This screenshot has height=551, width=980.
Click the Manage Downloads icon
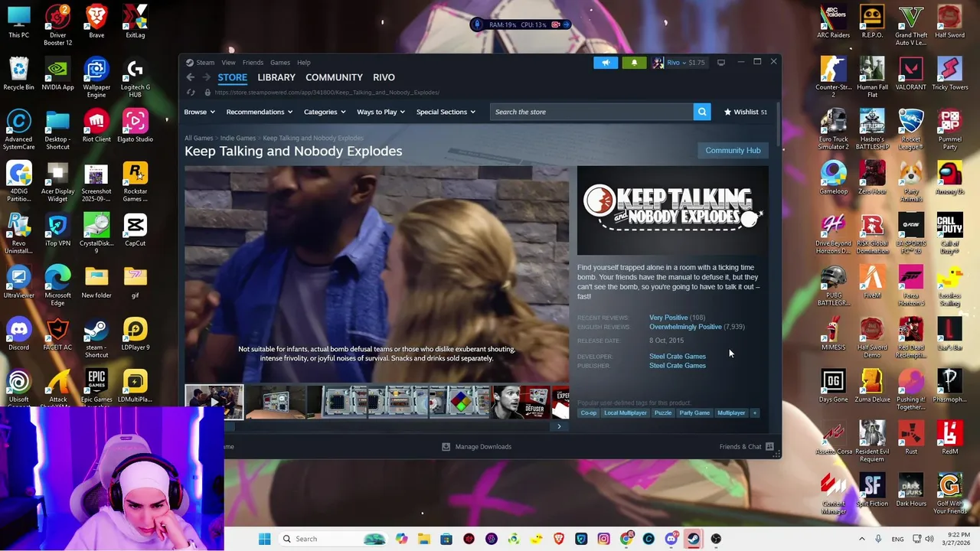tap(446, 447)
